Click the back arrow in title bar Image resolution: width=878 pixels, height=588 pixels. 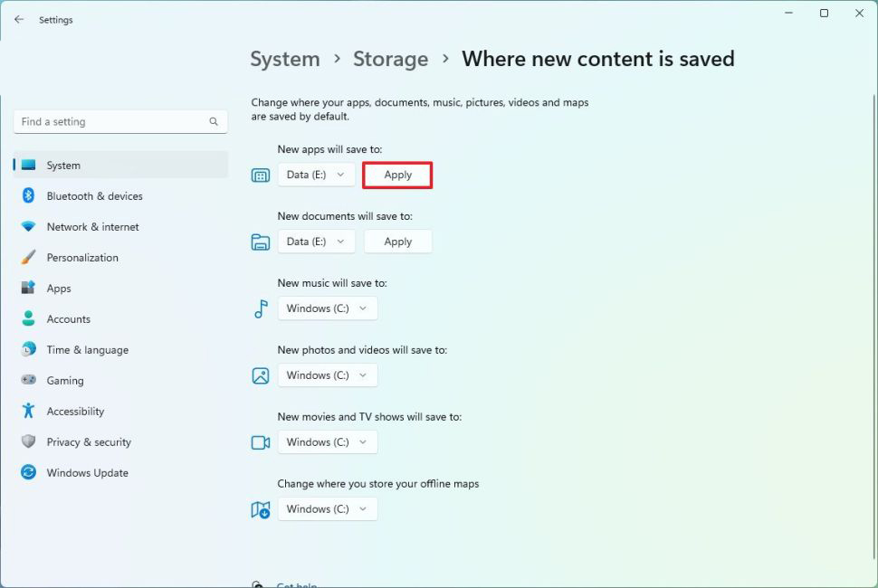point(19,20)
